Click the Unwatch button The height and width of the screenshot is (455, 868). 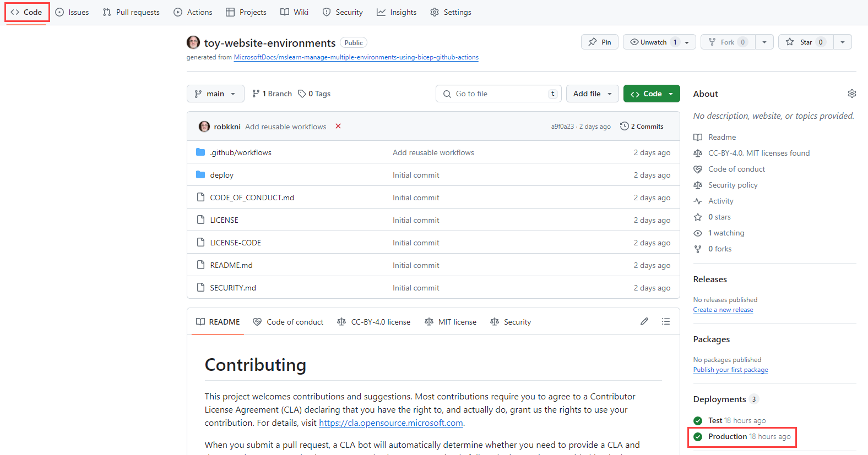pyautogui.click(x=653, y=42)
